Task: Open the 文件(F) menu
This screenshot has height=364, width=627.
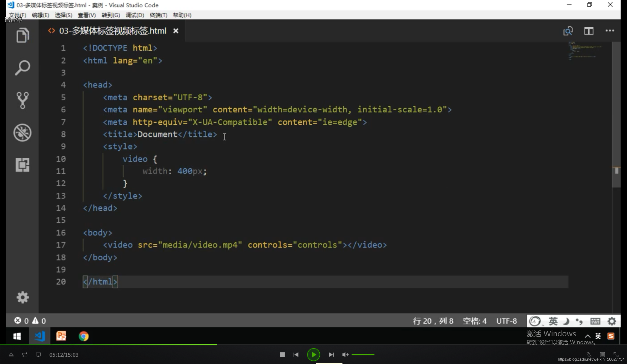Action: pyautogui.click(x=17, y=15)
